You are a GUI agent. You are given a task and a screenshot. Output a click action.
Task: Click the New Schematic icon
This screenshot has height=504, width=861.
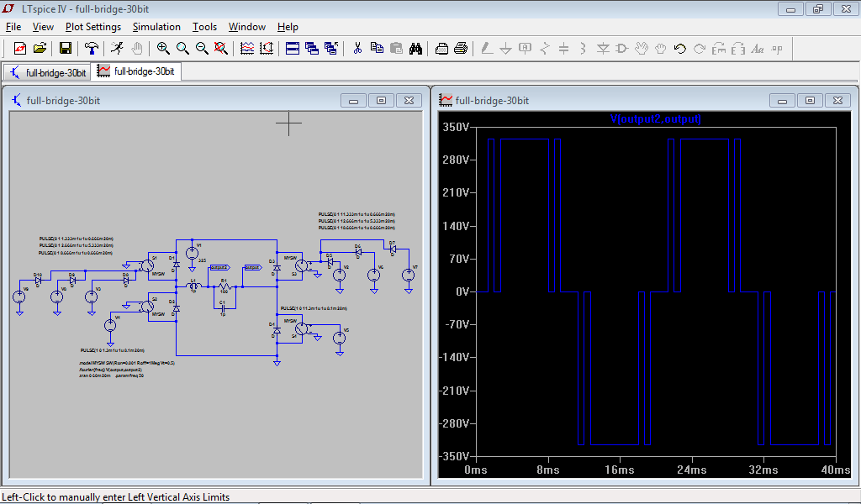click(20, 48)
